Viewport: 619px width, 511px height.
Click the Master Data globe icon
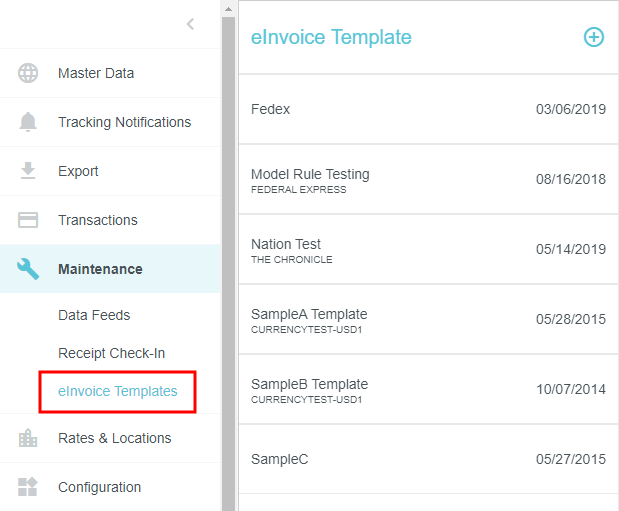[x=28, y=73]
